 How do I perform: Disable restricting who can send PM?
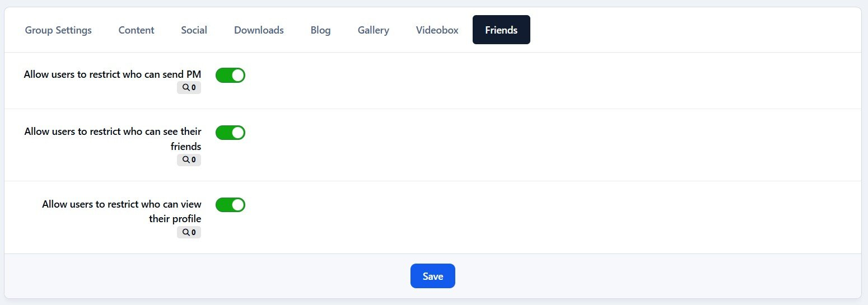tap(230, 75)
